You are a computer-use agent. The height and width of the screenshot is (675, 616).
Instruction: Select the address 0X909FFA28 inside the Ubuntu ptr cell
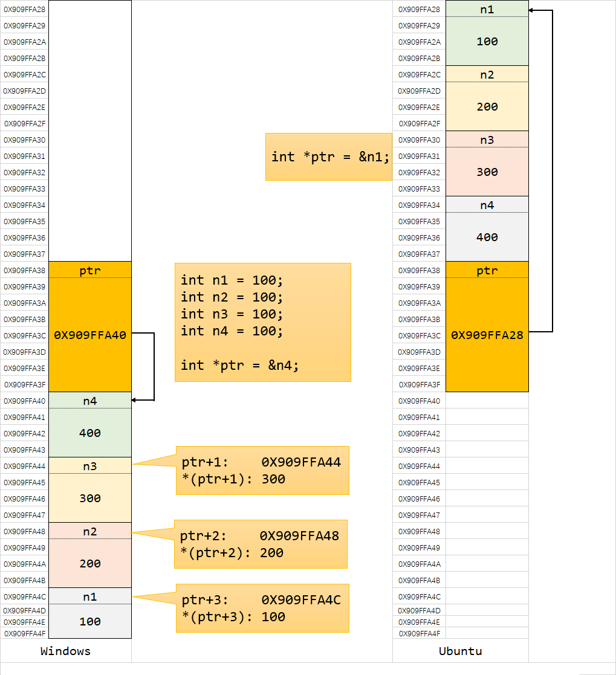(487, 335)
